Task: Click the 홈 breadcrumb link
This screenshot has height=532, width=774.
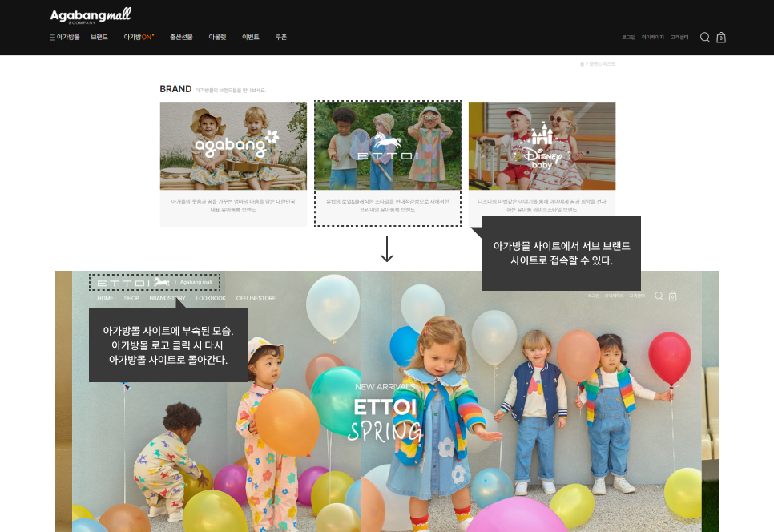Action: coord(582,64)
